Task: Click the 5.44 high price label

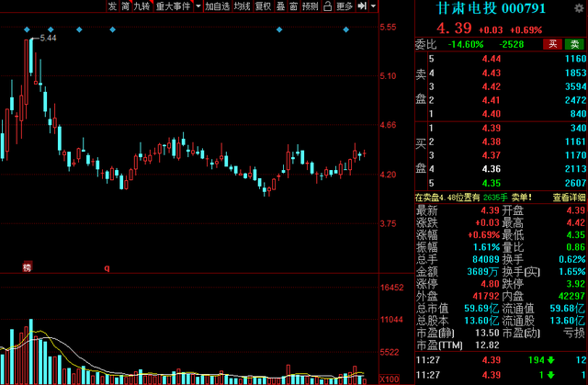Action: (x=48, y=38)
